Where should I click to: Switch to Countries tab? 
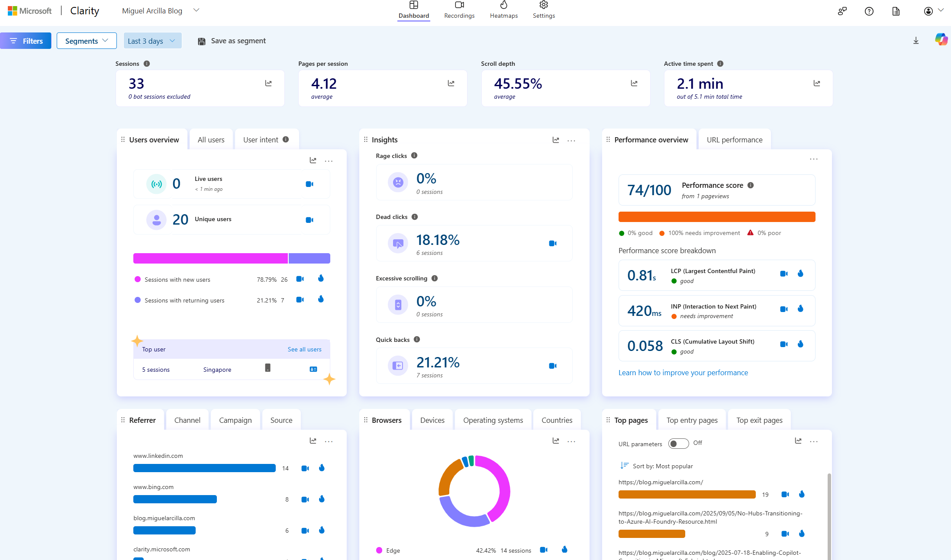pyautogui.click(x=557, y=420)
